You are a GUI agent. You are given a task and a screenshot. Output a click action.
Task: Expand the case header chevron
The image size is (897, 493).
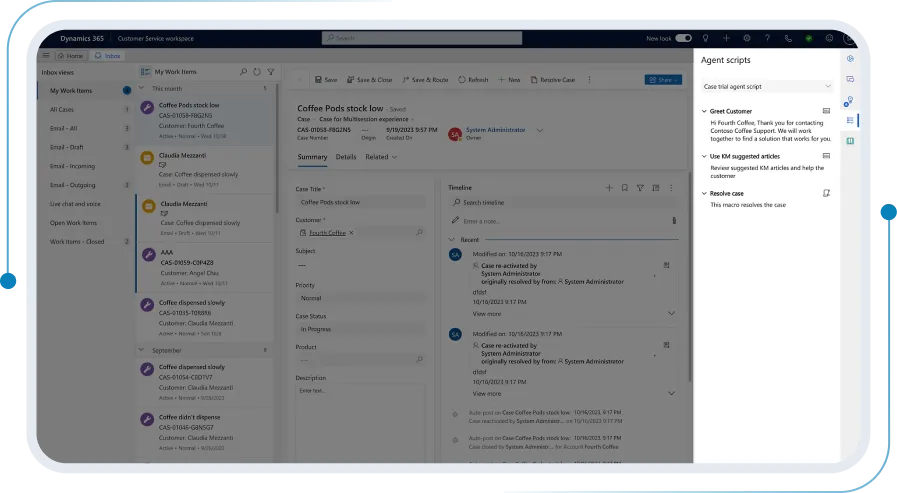539,130
